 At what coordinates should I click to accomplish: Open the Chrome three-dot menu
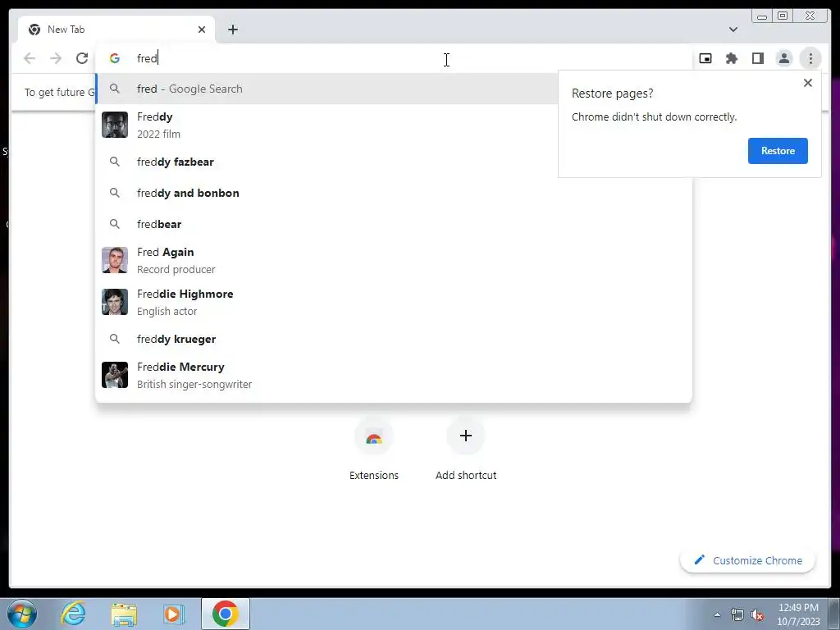click(x=810, y=58)
